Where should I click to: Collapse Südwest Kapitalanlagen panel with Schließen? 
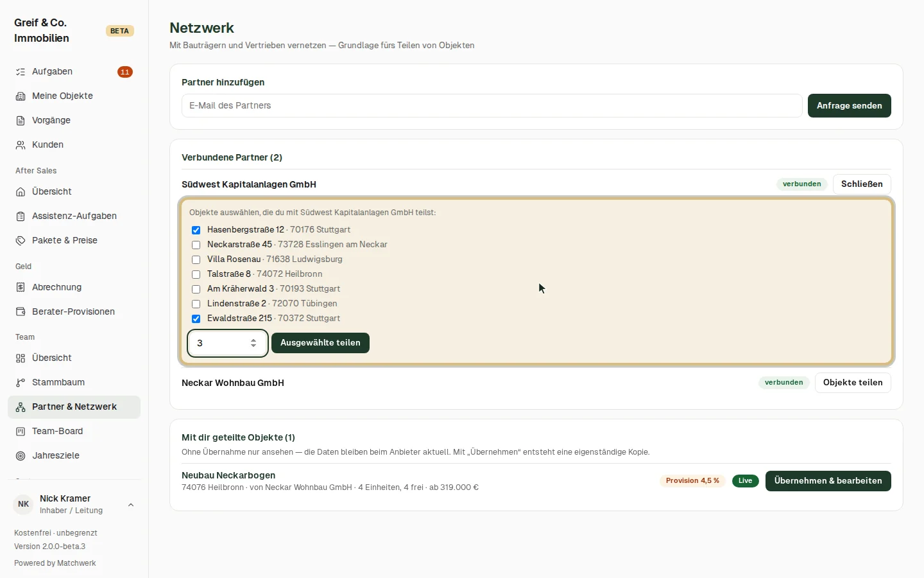tap(862, 184)
